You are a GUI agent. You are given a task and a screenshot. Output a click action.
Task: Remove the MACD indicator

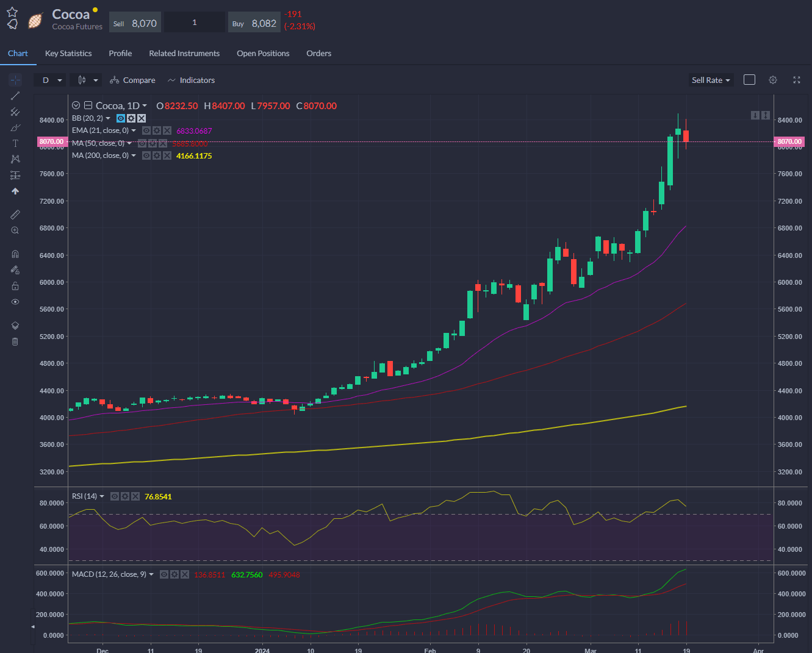(x=185, y=574)
